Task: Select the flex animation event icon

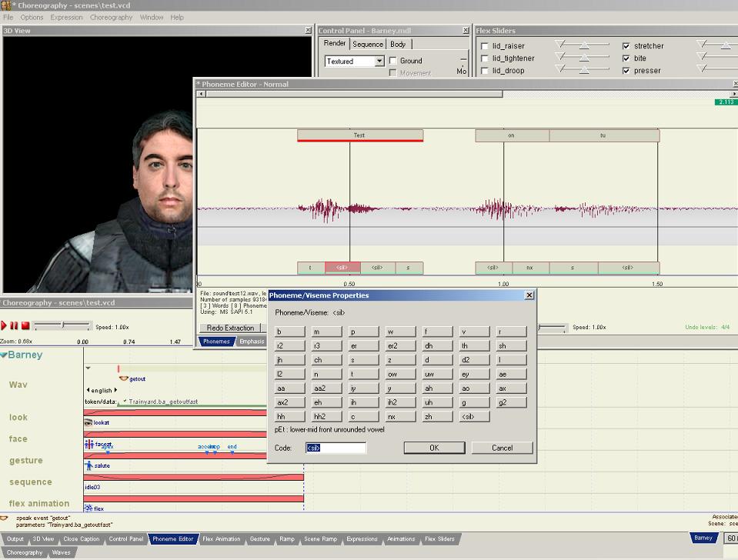Action: [x=88, y=508]
